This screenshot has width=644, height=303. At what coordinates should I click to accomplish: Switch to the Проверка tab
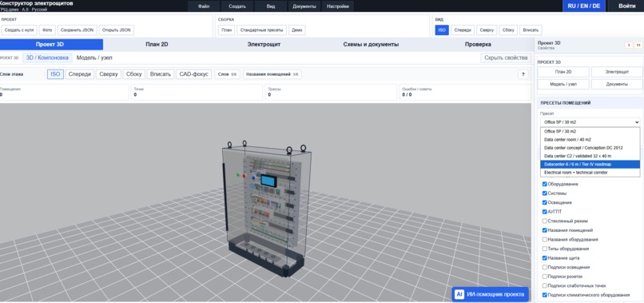[x=478, y=45]
